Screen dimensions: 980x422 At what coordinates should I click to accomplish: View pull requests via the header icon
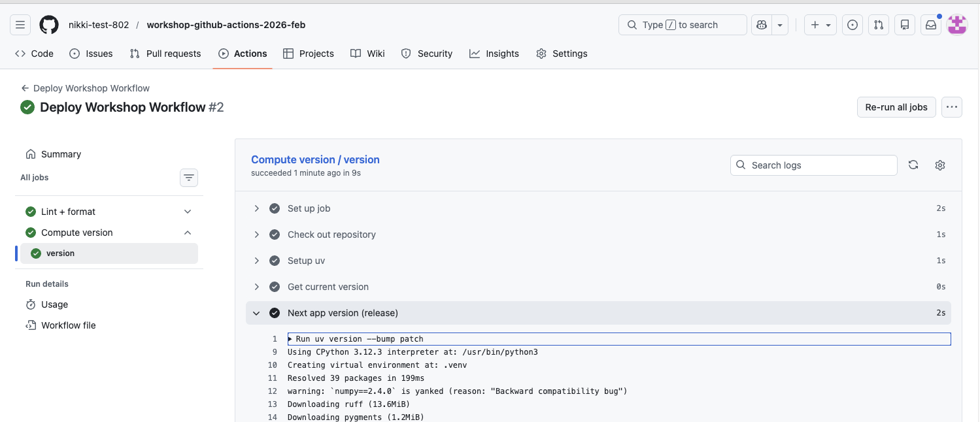pos(878,24)
